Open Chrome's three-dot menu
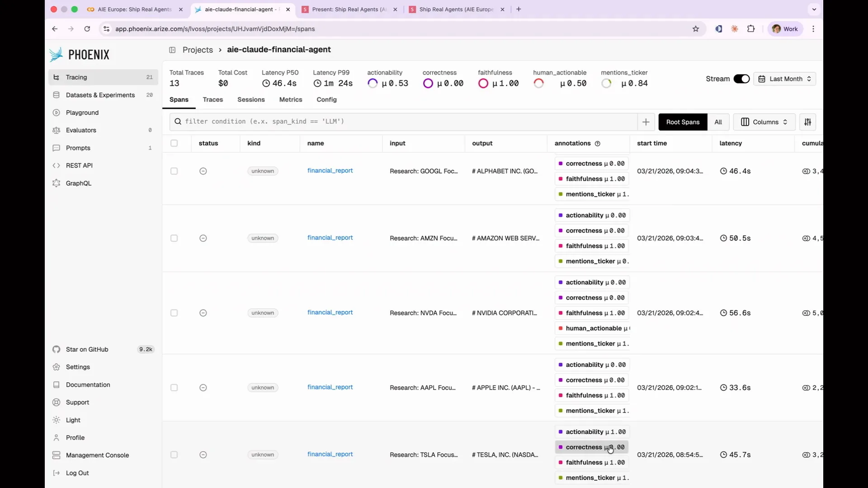Screen dimensions: 868x488 (x=813, y=29)
